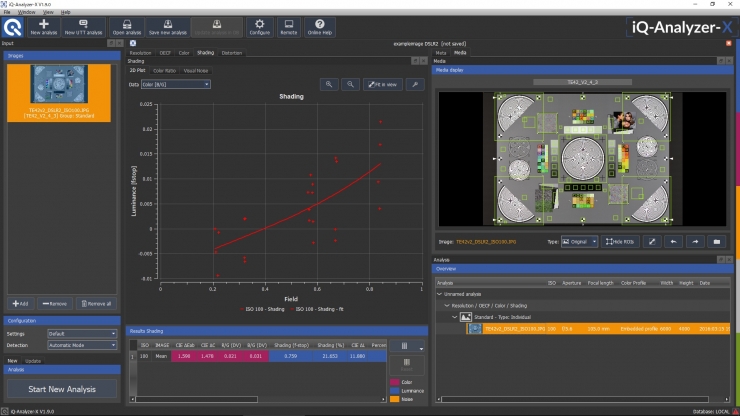Click the Update analysis in DB icon
This screenshot has height=416, width=740.
point(217,27)
